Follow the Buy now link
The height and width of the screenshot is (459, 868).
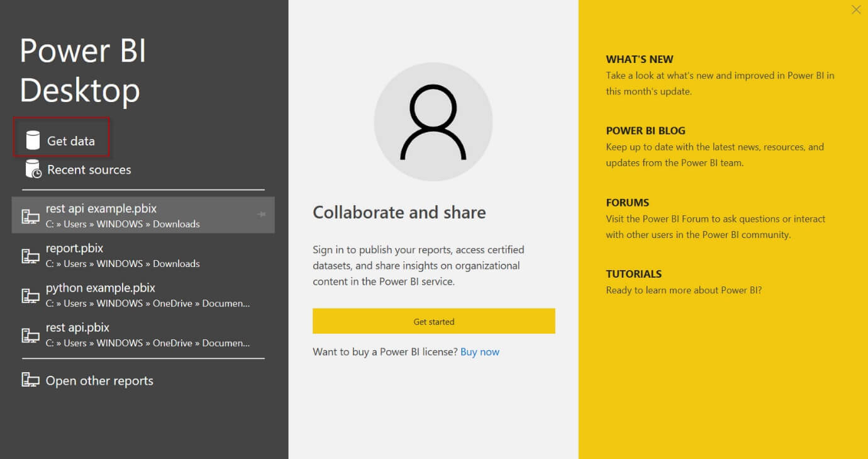480,352
